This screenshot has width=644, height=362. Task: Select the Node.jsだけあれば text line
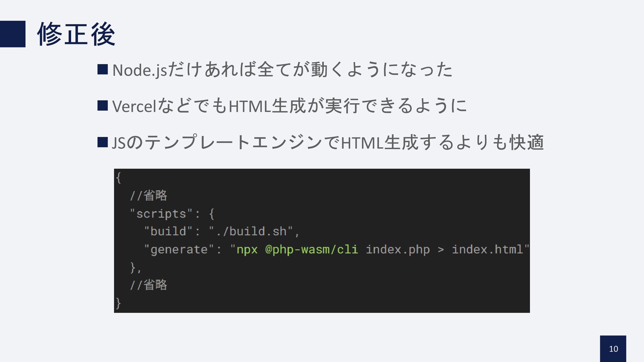(282, 69)
